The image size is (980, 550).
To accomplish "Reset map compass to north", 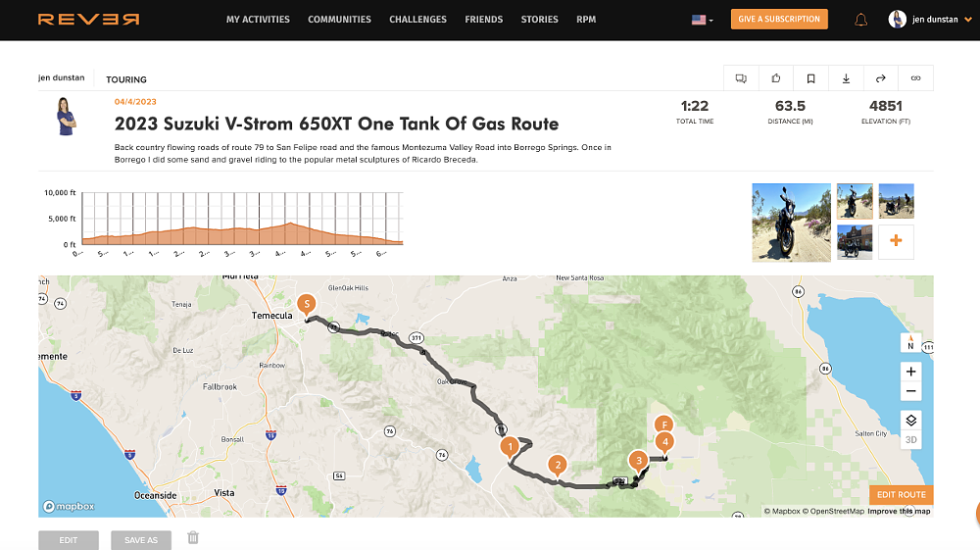I will pos(910,342).
